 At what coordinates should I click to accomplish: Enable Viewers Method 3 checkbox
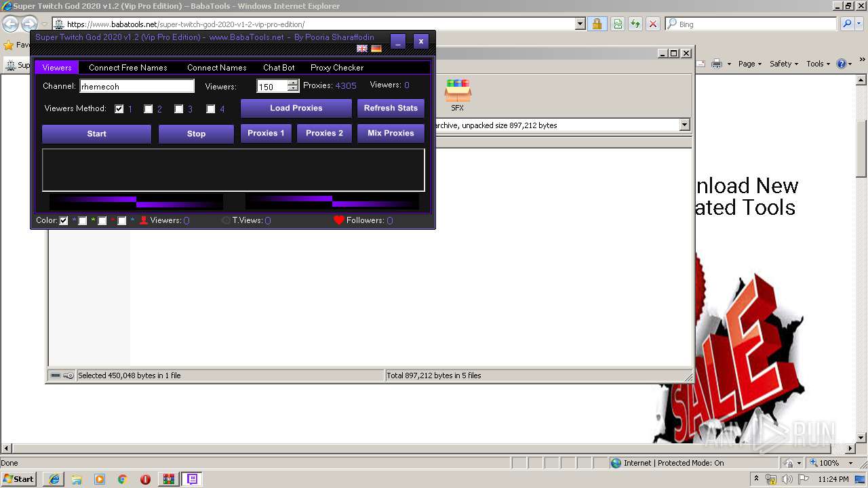[x=179, y=109]
